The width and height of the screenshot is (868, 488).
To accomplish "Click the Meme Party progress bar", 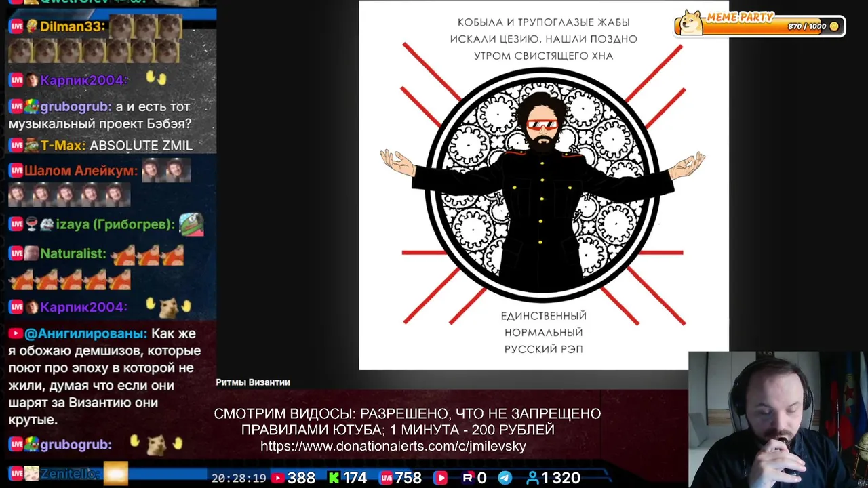I will [759, 26].
